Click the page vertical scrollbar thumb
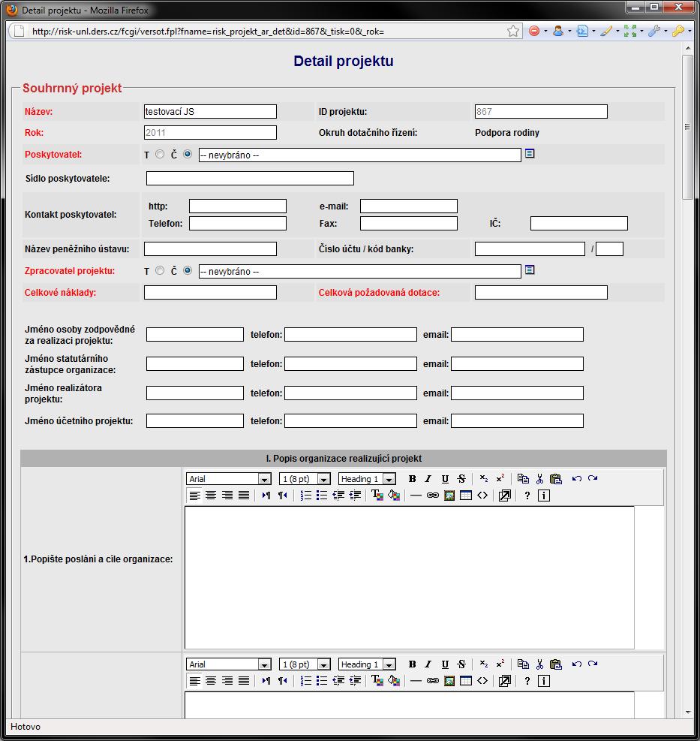The image size is (700, 741). coord(688,128)
